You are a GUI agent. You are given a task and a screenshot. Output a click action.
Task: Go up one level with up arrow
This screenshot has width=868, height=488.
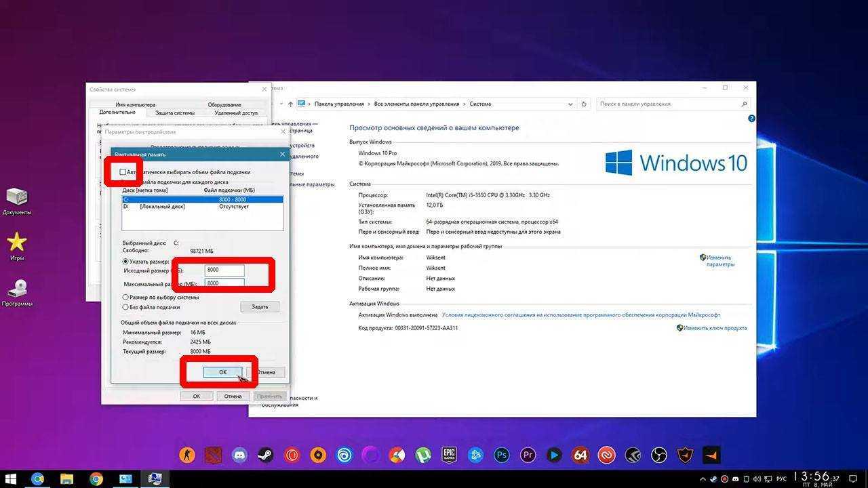(291, 104)
